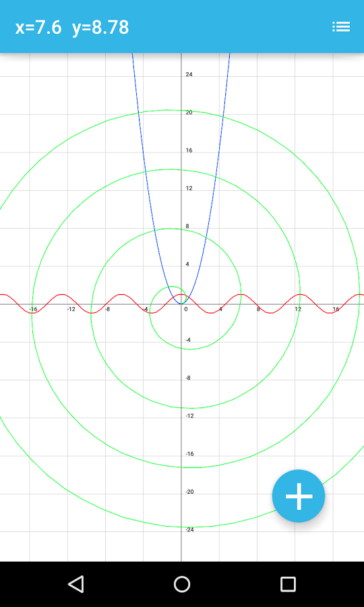Tap the y-axis label 20
The image size is (364, 607).
pos(189,112)
